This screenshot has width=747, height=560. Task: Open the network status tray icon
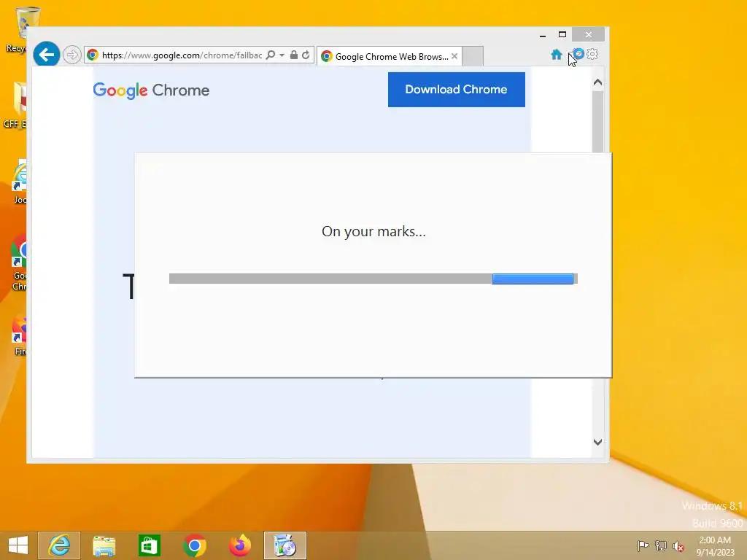[x=661, y=545]
